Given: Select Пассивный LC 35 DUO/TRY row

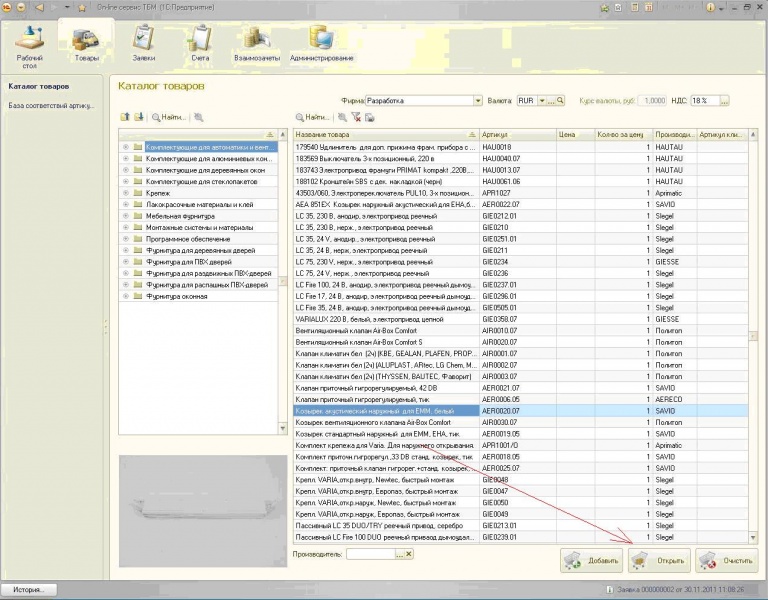Looking at the screenshot, I should click(x=521, y=526).
